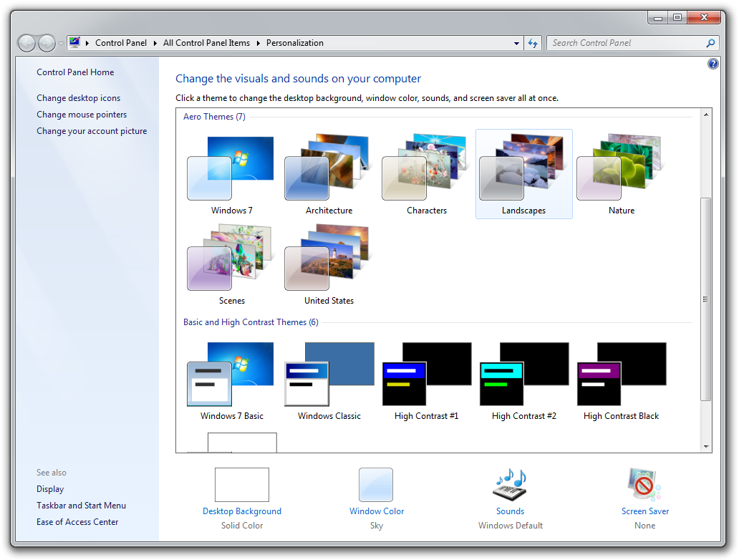This screenshot has height=560, width=739.
Task: Open Ease of Access Center
Action: [77, 521]
